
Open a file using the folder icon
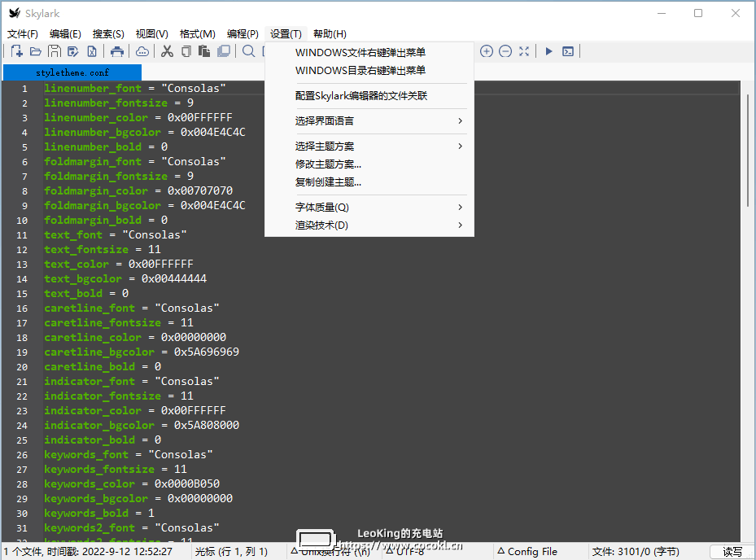(x=35, y=51)
